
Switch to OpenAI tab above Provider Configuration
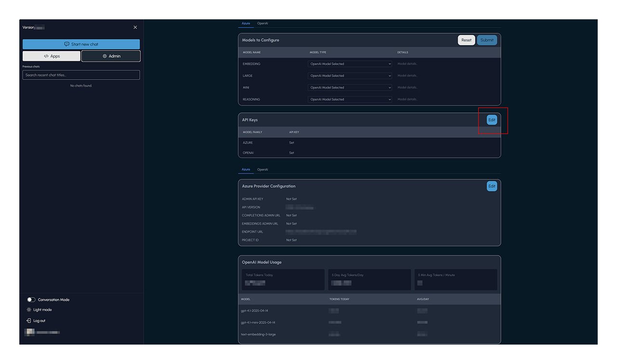(x=263, y=170)
